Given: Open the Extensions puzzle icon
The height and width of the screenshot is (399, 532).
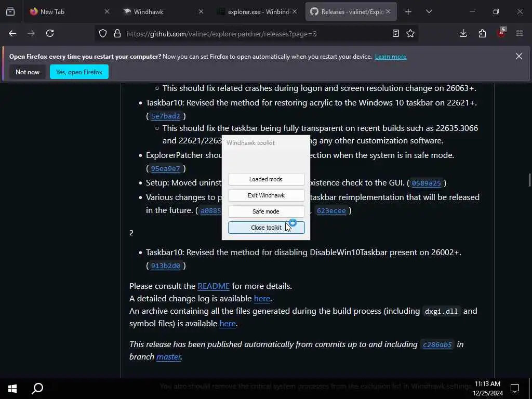Looking at the screenshot, I should pyautogui.click(x=482, y=33).
